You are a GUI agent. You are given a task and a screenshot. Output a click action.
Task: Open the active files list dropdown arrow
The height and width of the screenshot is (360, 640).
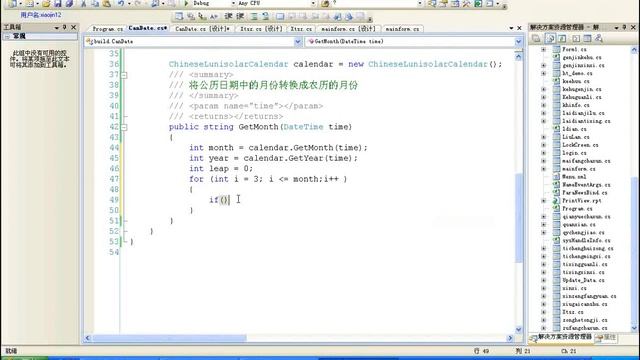511,28
